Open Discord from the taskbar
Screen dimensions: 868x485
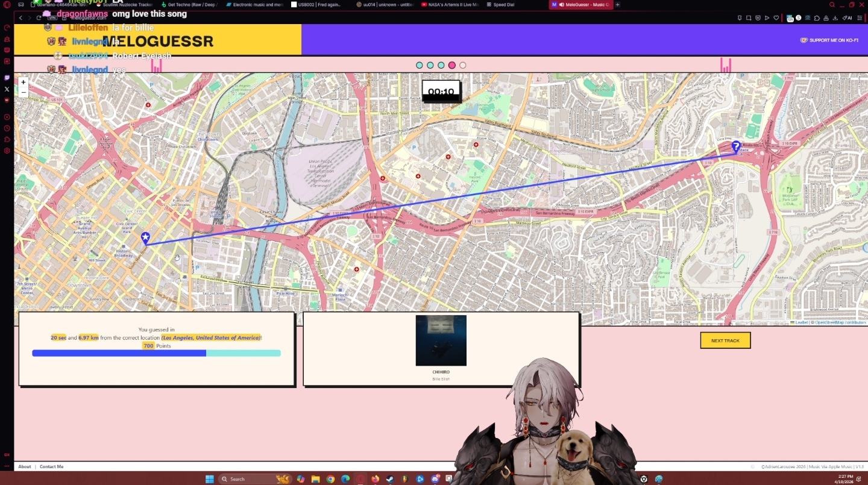(x=435, y=479)
